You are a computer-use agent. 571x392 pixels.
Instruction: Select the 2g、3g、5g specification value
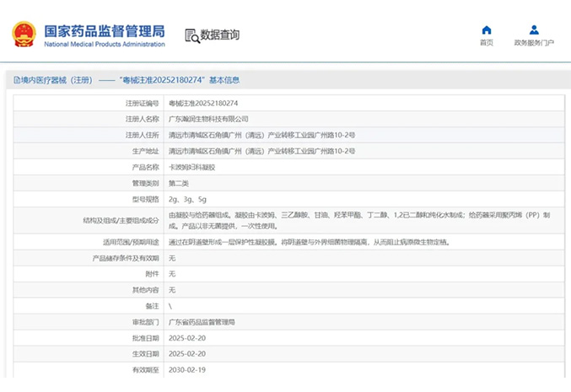[x=187, y=200]
